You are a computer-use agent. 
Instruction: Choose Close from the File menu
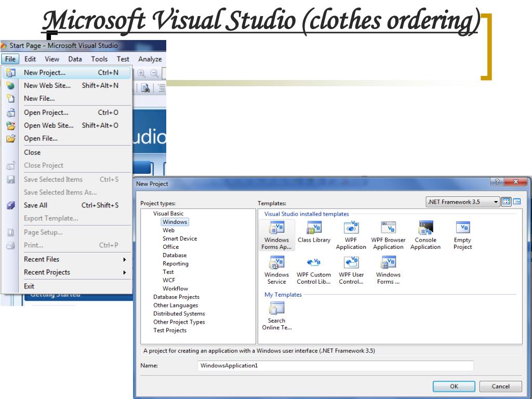click(66, 152)
